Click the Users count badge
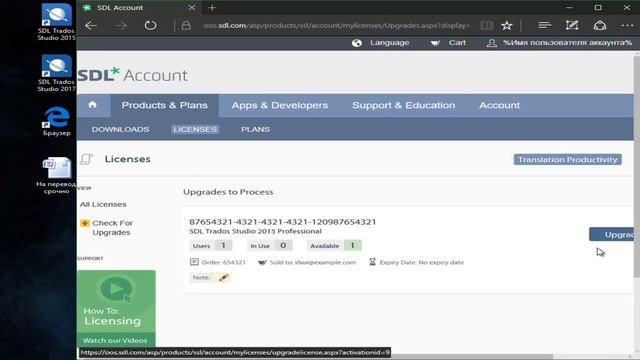The width and height of the screenshot is (640, 360). point(211,246)
